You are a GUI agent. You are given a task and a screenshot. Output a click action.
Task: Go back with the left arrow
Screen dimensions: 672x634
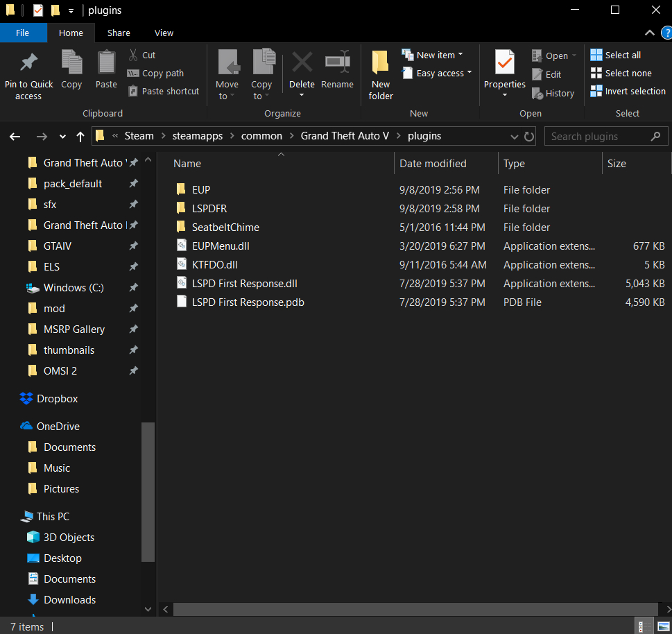(15, 137)
